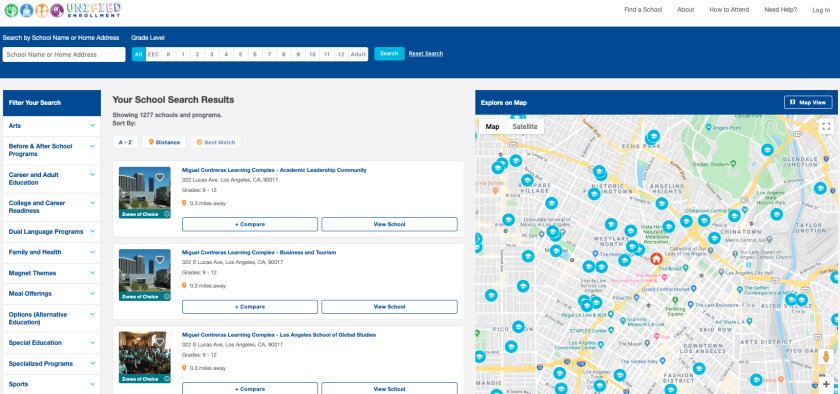The image size is (840, 394).
Task: Expand Career and Adult Education filter
Action: (51, 179)
